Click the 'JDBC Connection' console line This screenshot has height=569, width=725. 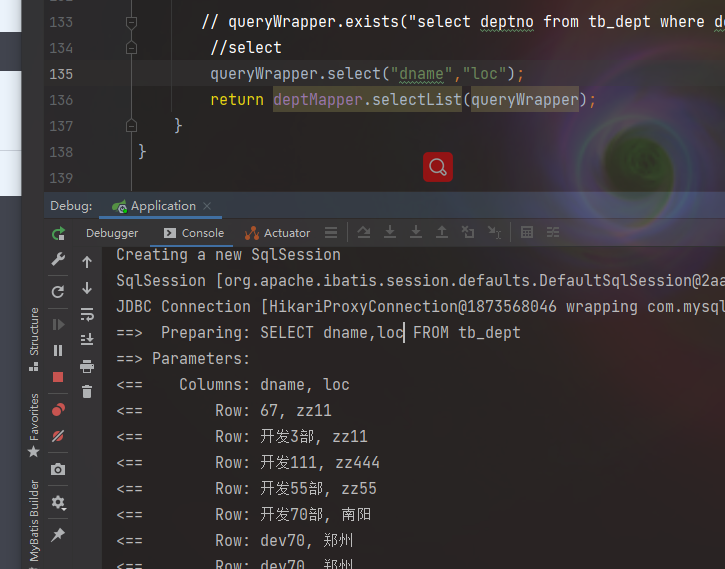click(x=420, y=306)
